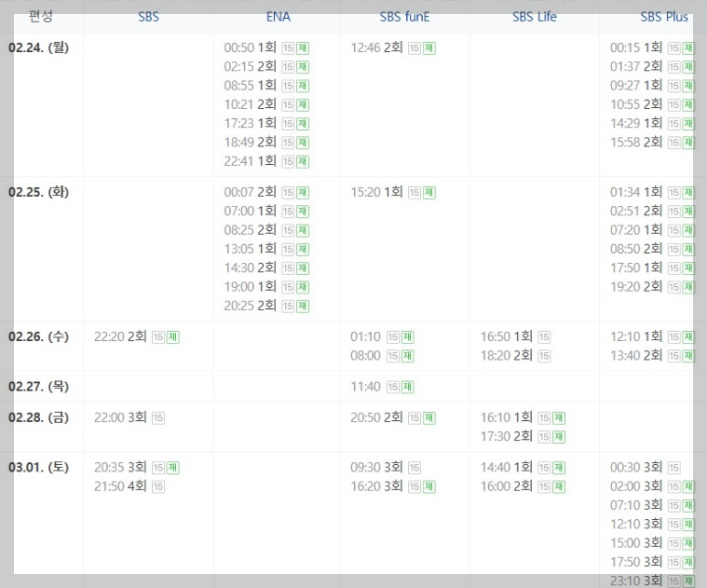Open the SBS funE channel header
Image resolution: width=707 pixels, height=588 pixels.
click(404, 17)
